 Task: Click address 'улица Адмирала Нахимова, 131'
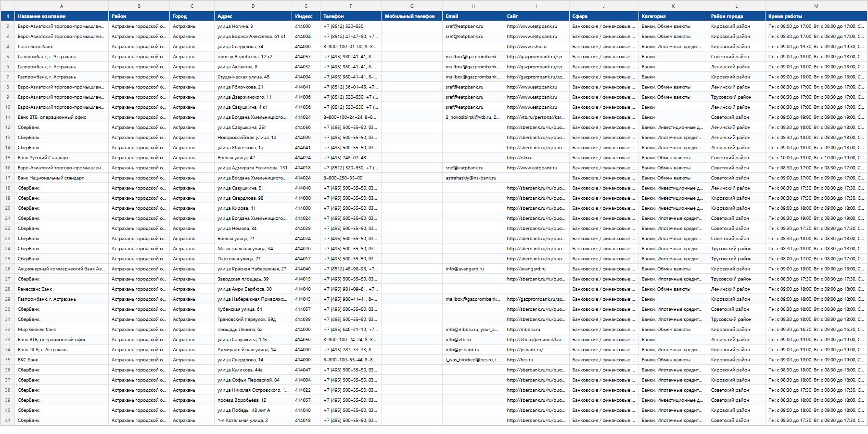253,168
